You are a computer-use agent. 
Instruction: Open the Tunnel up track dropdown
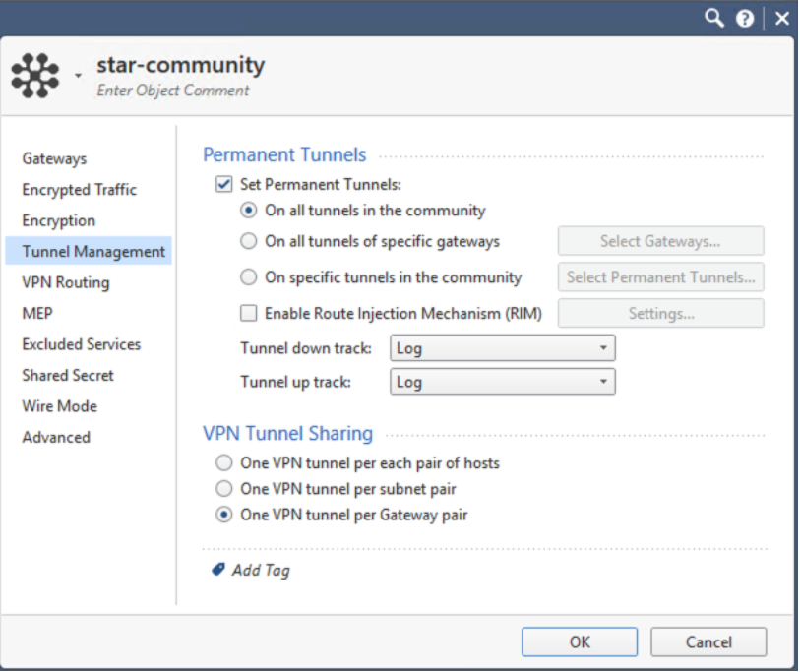point(502,382)
